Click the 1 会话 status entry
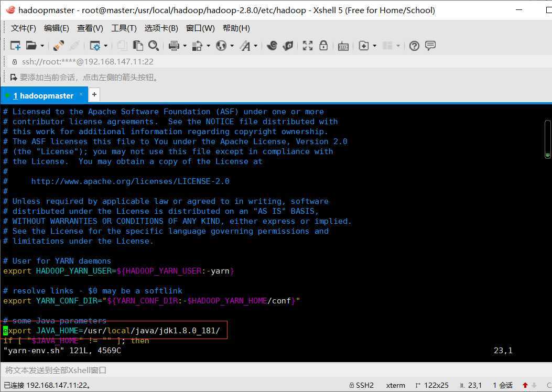This screenshot has width=552, height=392. [x=502, y=385]
